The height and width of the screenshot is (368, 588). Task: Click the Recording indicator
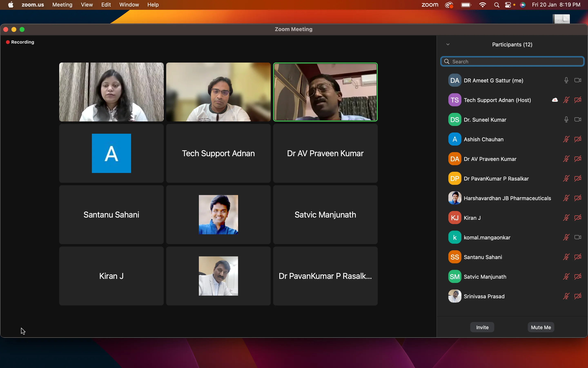(20, 42)
